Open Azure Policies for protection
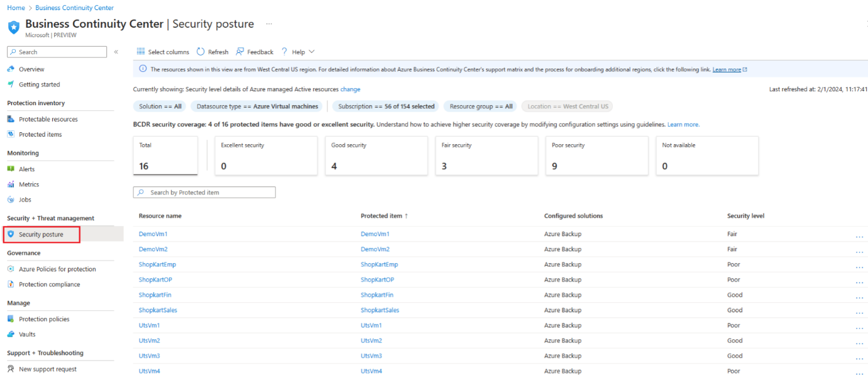 coord(11,269)
